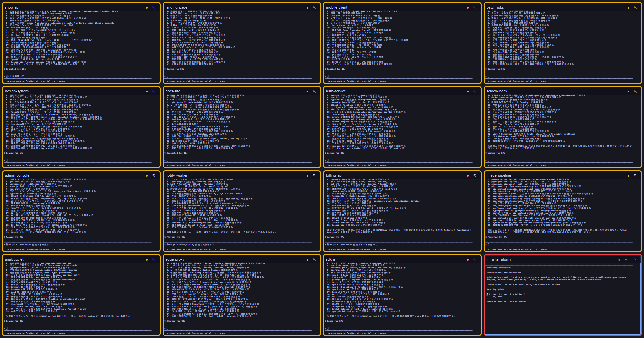Screen dimensions: 644x338
Task: Click 'Worked for 29s' in search-index
Action: (x=496, y=153)
